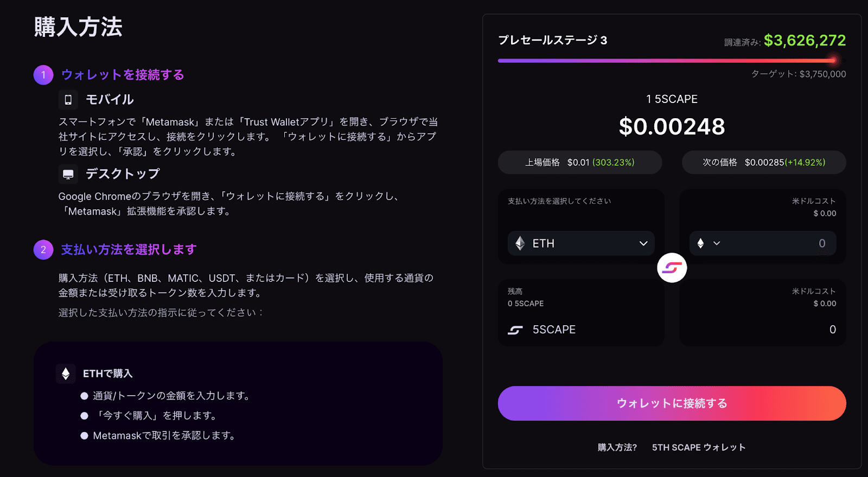This screenshot has height=477, width=868.
Task: Open the 購入方法? link
Action: point(617,447)
